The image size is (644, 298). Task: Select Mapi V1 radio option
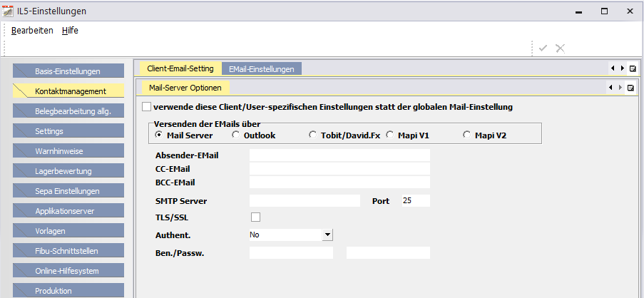point(390,135)
